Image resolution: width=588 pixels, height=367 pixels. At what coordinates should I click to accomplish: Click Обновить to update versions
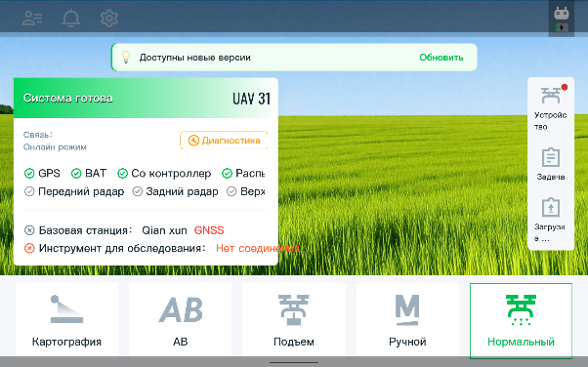441,58
